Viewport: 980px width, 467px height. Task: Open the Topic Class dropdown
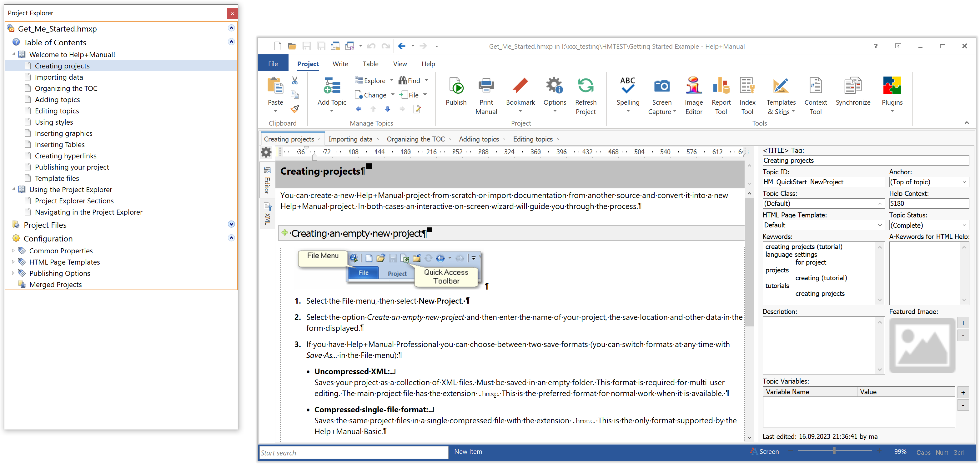click(823, 204)
